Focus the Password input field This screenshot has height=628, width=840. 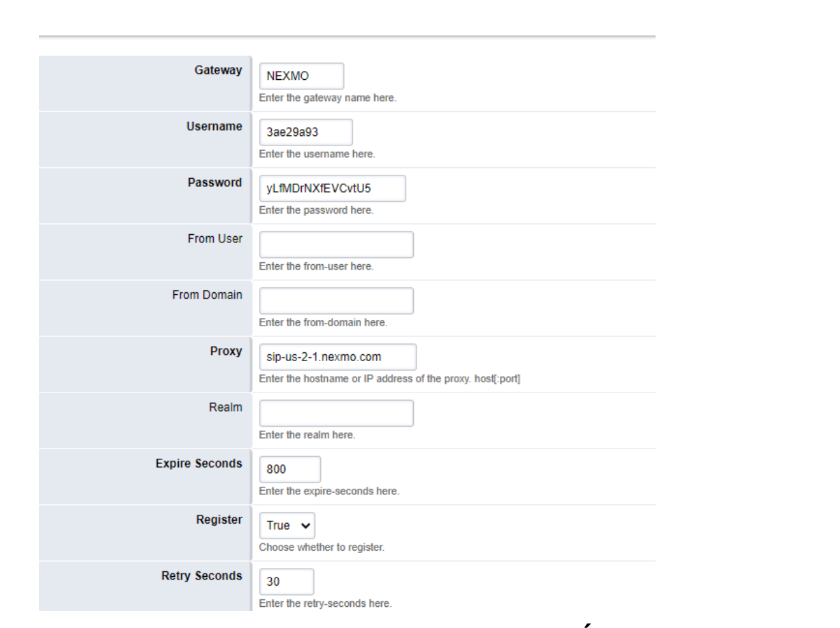(332, 188)
